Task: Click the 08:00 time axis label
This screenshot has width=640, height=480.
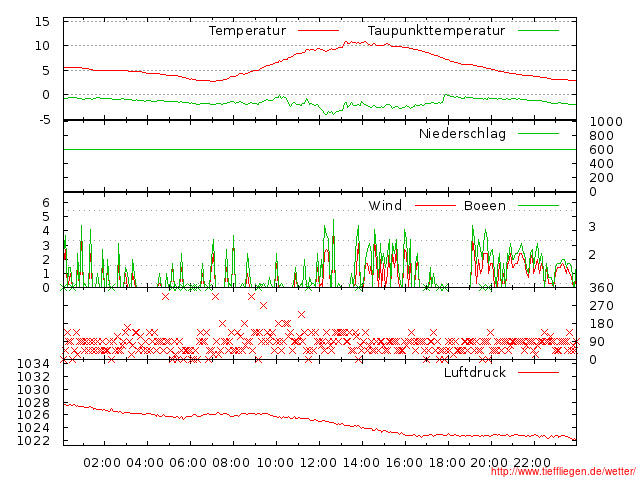Action: pos(231,463)
